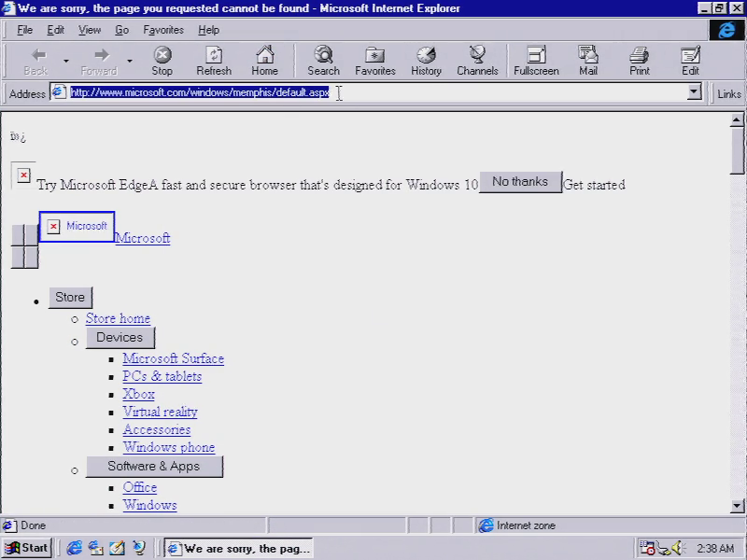Image resolution: width=747 pixels, height=560 pixels.
Task: Open the PCs & tablets link
Action: click(x=162, y=376)
